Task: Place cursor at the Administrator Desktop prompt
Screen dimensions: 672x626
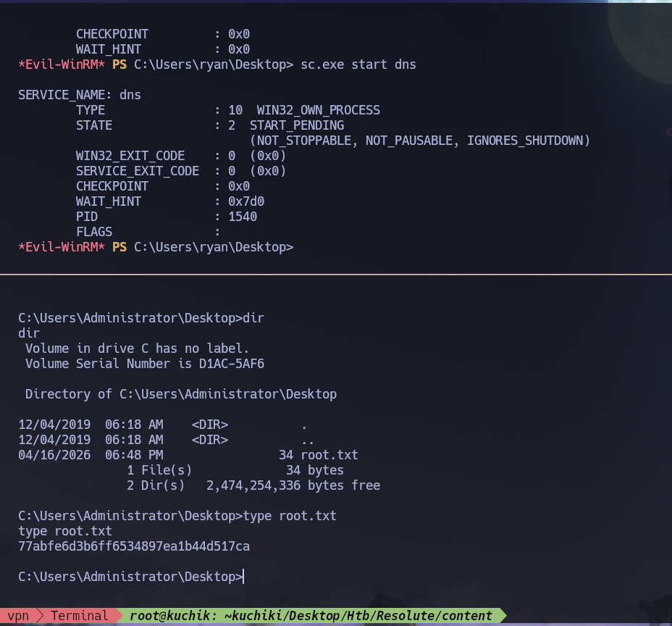Action: pos(244,576)
